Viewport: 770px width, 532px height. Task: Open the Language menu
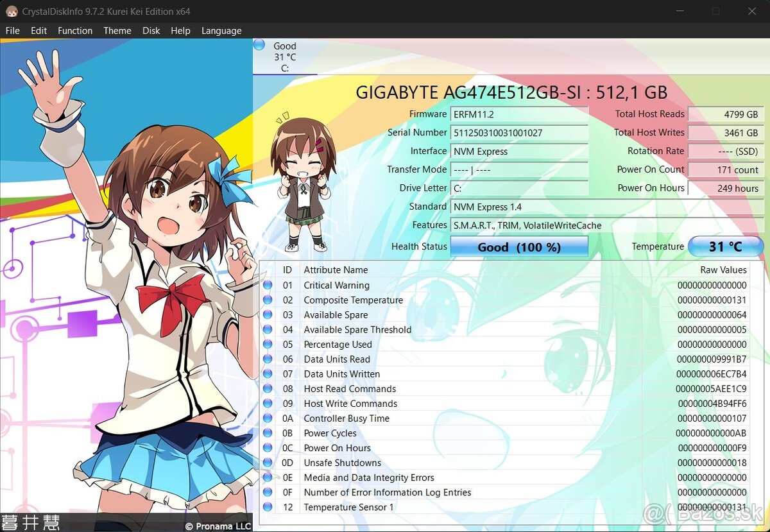[221, 30]
